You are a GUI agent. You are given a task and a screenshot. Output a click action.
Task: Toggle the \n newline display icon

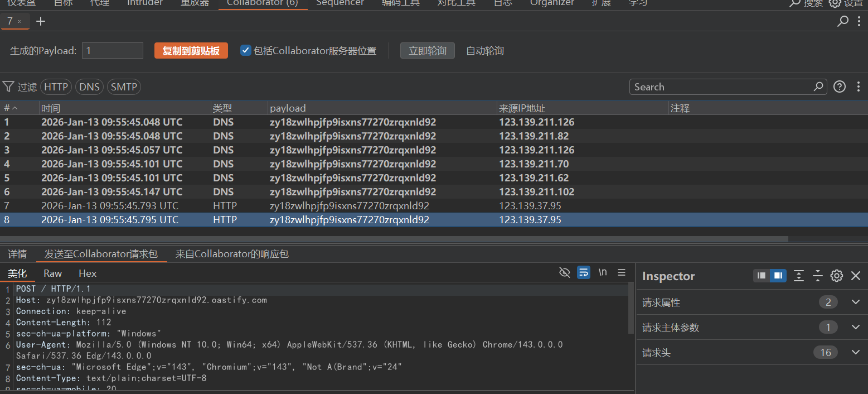pos(603,272)
